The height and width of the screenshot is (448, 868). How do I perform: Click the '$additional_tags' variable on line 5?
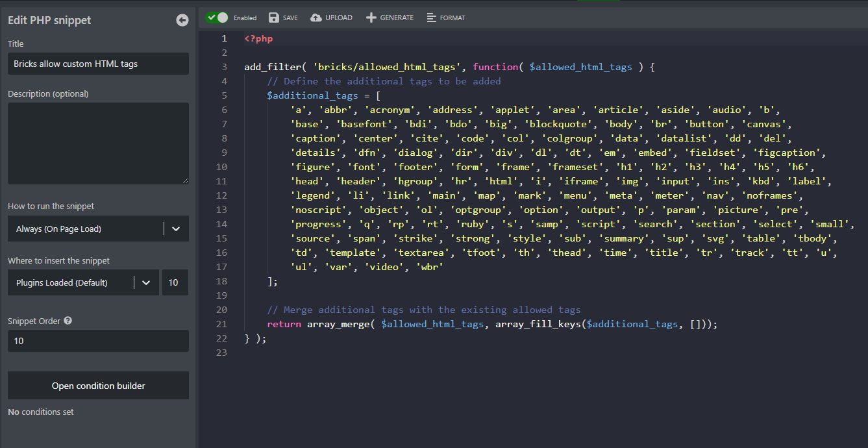[x=312, y=95]
